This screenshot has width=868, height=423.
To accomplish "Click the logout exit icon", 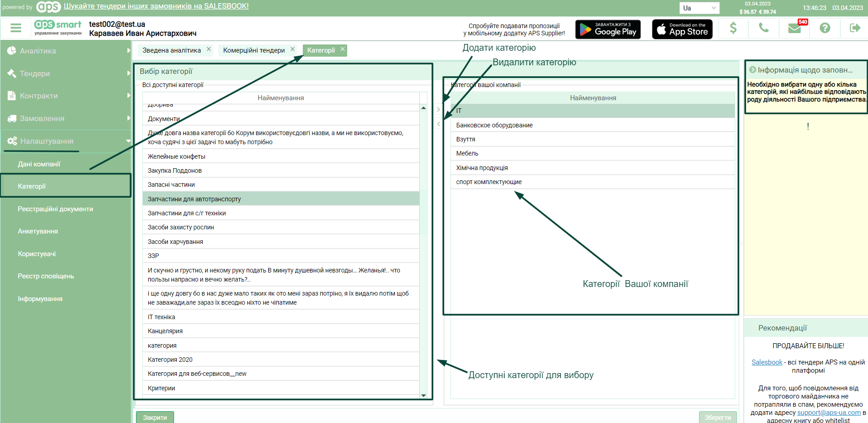I will coord(855,28).
